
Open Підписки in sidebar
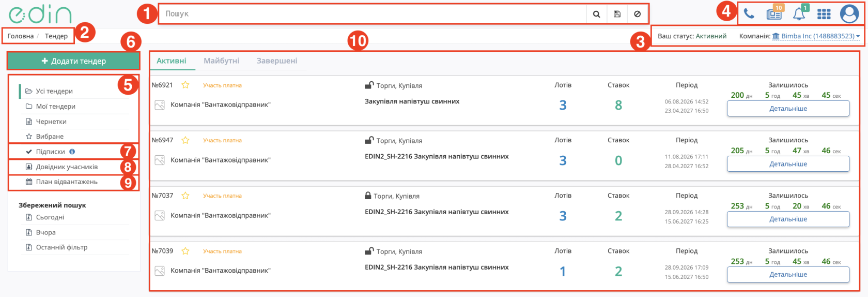tap(51, 152)
